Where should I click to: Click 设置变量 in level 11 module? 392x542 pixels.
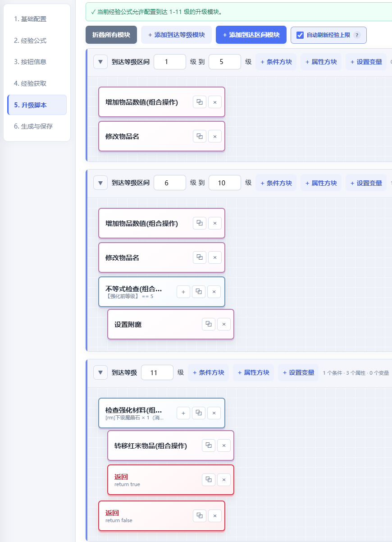tap(299, 372)
